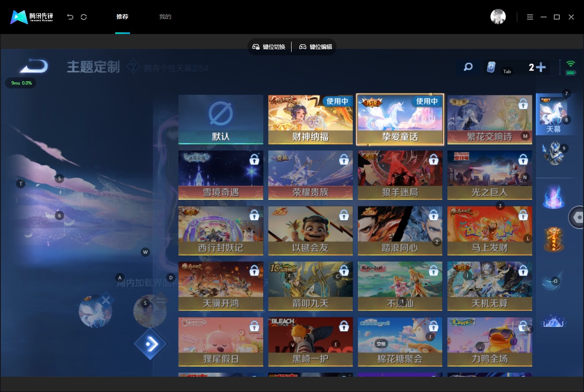This screenshot has height=392, width=584.
Task: Select the 雪境奇遇 theme card
Action: pos(221,175)
